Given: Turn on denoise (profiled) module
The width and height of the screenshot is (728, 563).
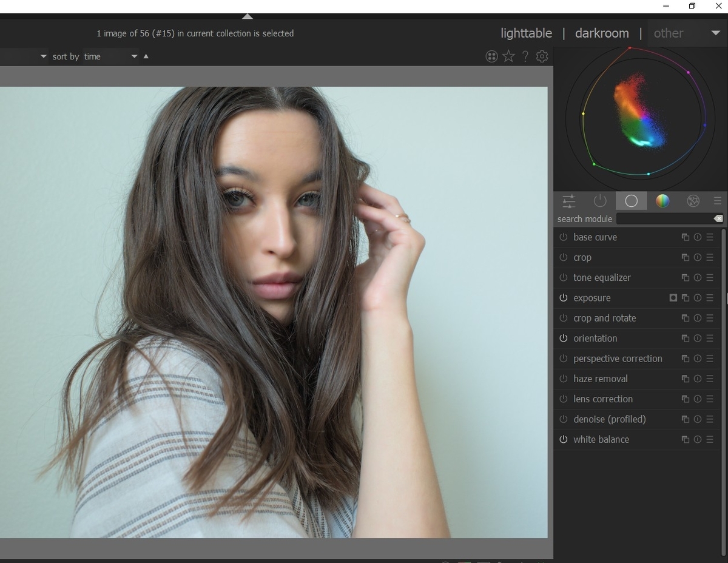Looking at the screenshot, I should pos(563,419).
